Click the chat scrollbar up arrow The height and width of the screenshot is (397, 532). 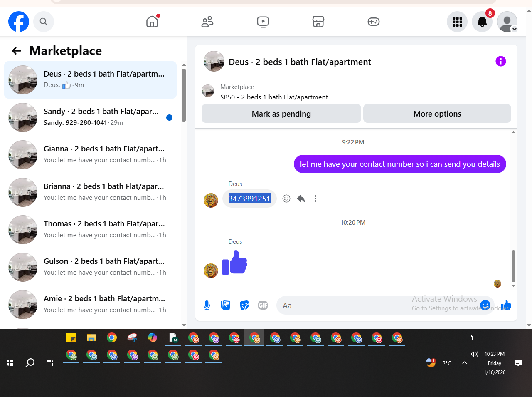pos(513,132)
